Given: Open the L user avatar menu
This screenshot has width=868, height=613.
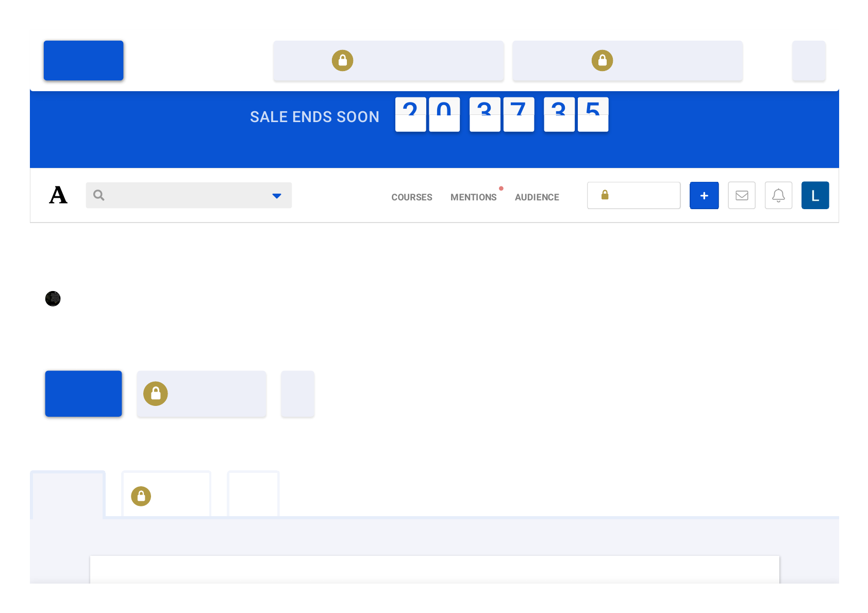Looking at the screenshot, I should coord(815,195).
